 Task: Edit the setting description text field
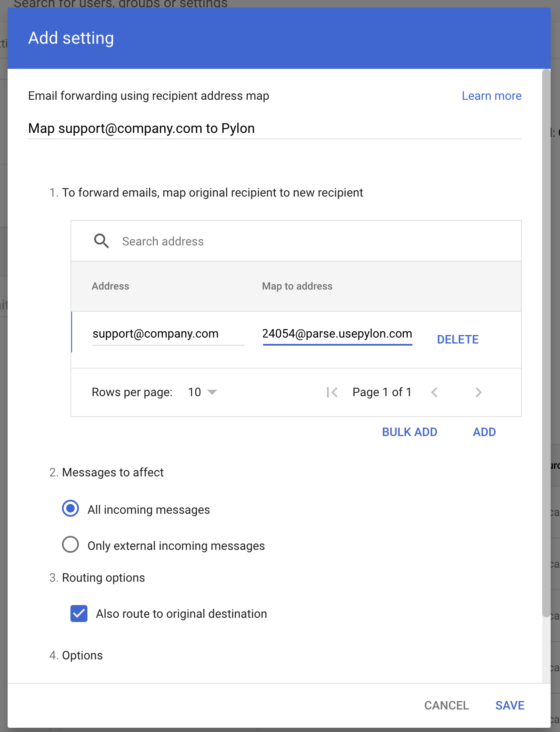click(274, 128)
